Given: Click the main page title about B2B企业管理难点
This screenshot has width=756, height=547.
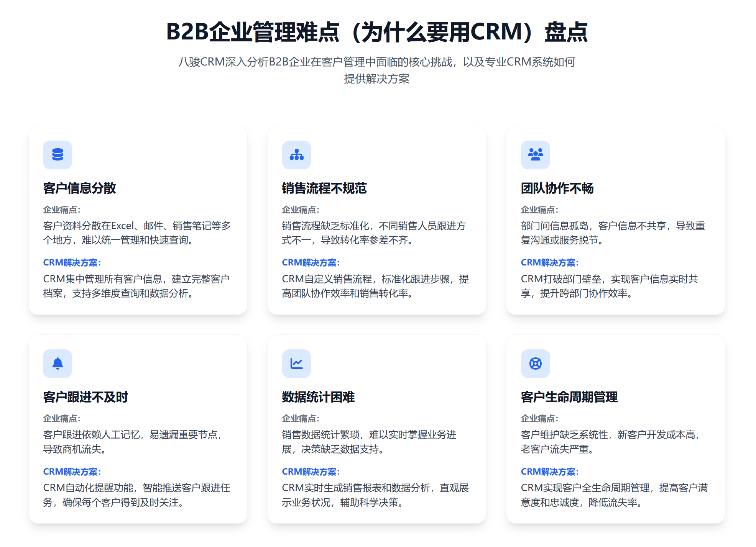Looking at the screenshot, I should (x=377, y=32).
